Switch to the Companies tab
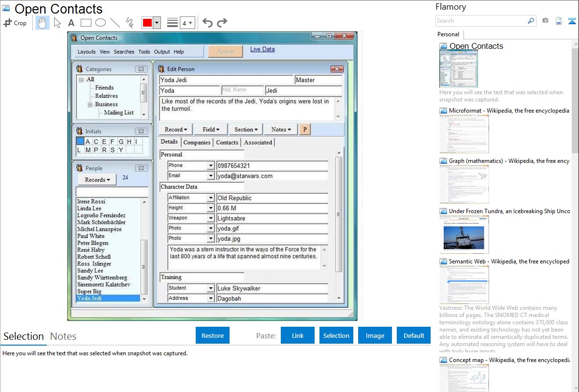579x392 pixels. 197,143
